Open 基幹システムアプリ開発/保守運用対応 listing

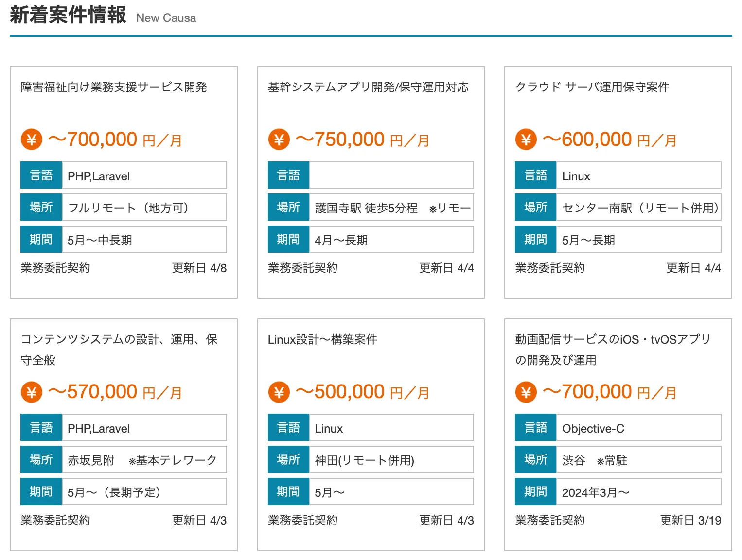tap(368, 87)
